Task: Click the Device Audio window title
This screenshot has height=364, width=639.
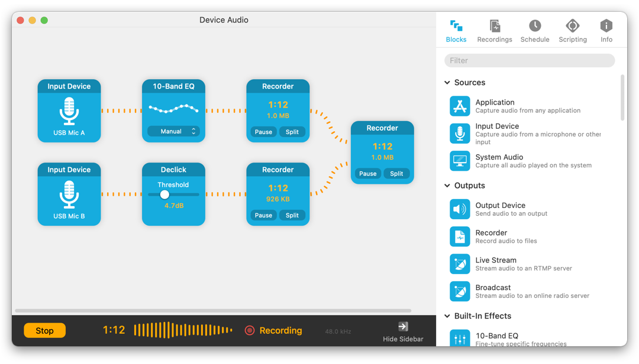Action: (224, 20)
